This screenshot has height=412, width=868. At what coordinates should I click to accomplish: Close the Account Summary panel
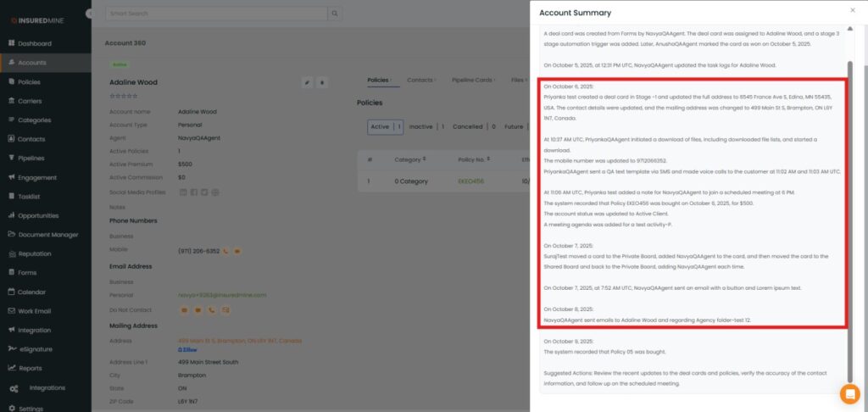click(x=852, y=10)
